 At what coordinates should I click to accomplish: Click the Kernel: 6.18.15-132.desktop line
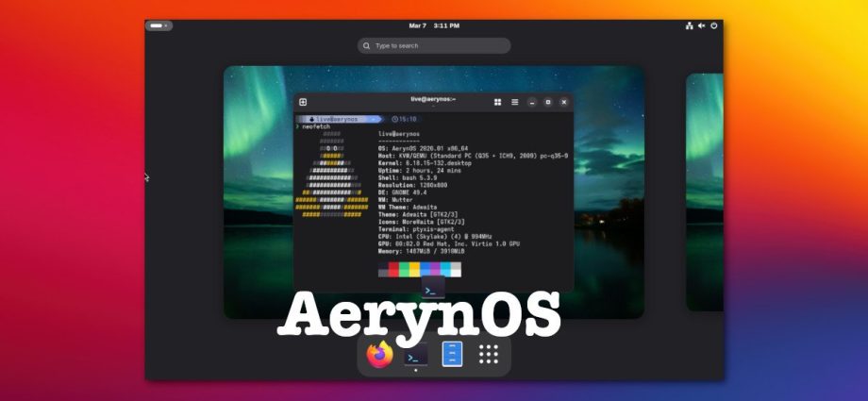pyautogui.click(x=425, y=163)
